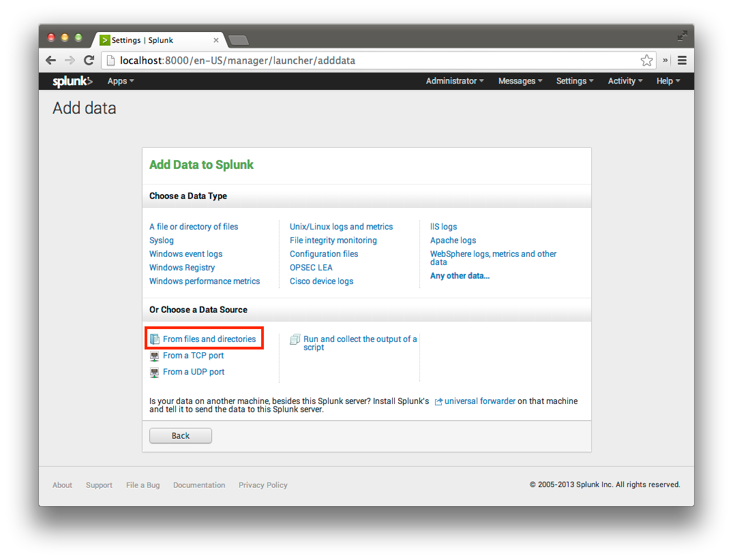Click the Splunk logo in the navigation bar
The image size is (733, 560).
pos(72,81)
